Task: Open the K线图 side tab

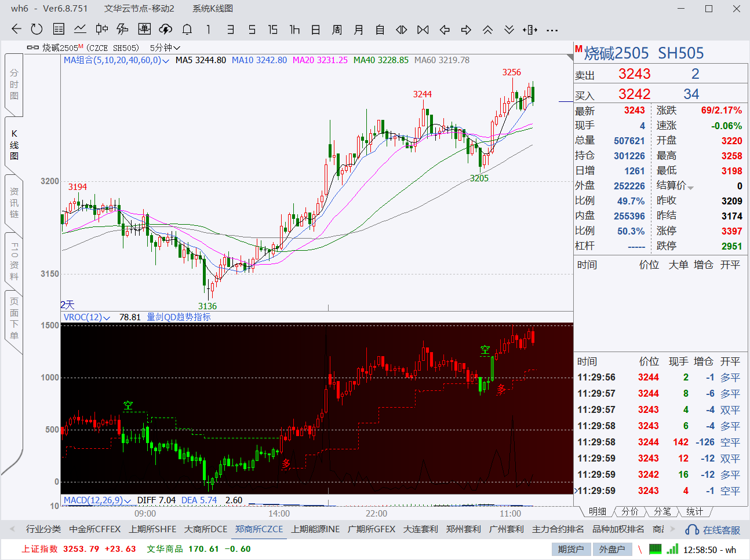Action: coord(14,144)
